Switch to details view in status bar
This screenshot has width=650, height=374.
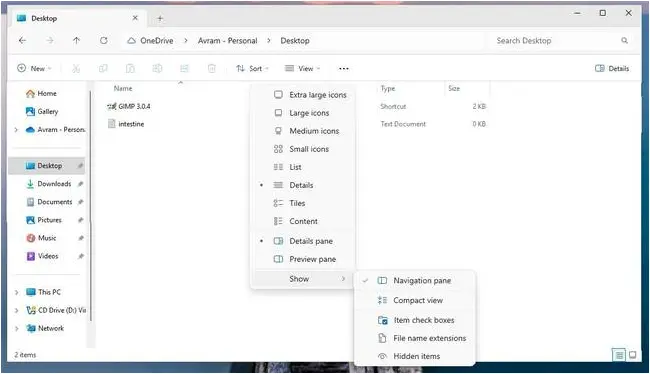[618, 355]
